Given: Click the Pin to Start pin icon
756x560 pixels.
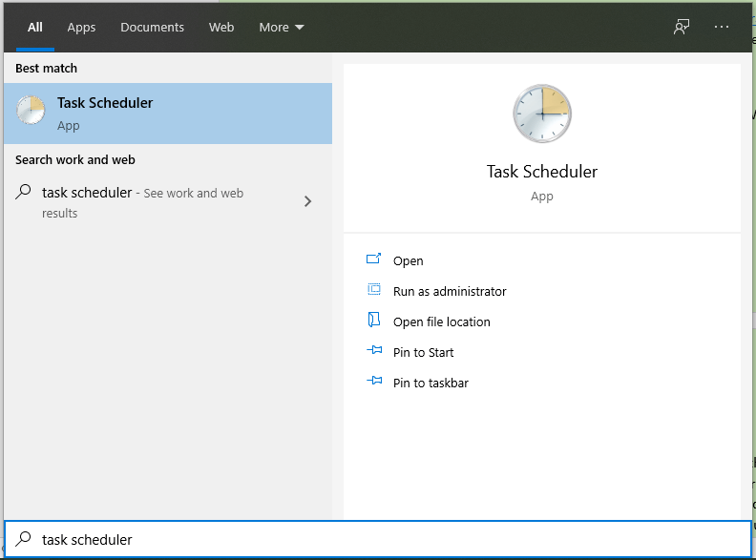Looking at the screenshot, I should [x=374, y=351].
